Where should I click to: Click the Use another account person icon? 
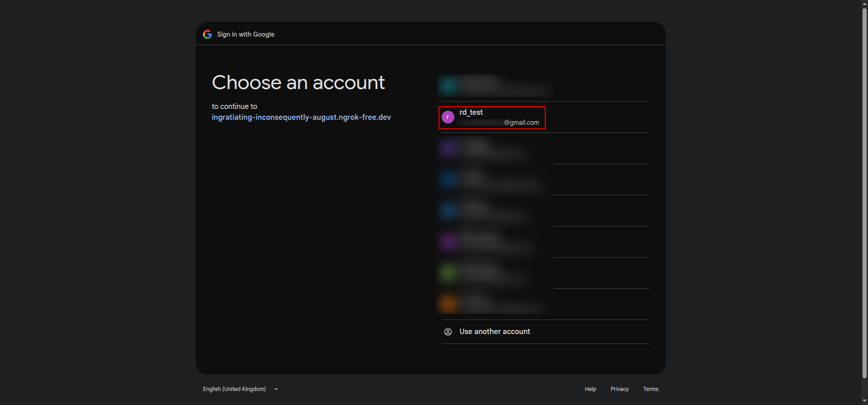(448, 332)
